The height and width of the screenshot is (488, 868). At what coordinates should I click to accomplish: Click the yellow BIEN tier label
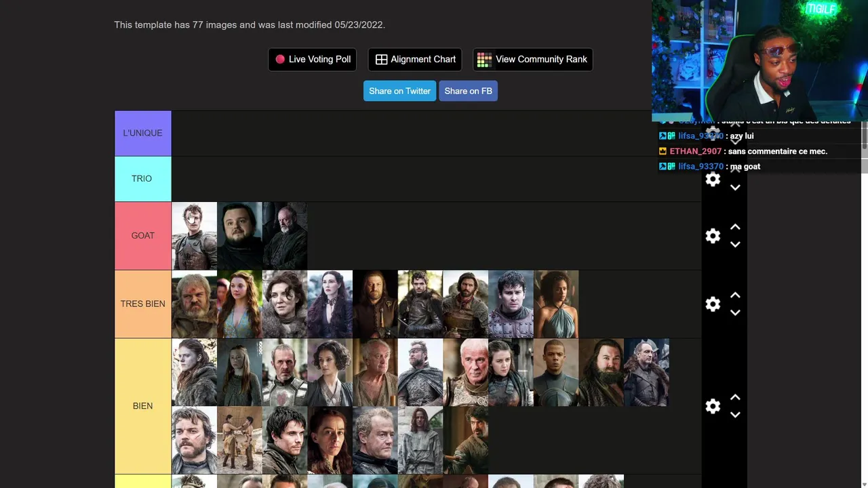coord(142,406)
